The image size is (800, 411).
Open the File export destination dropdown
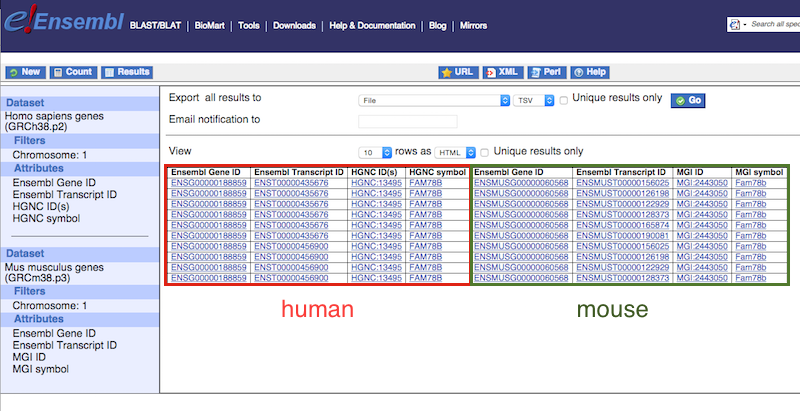point(434,100)
